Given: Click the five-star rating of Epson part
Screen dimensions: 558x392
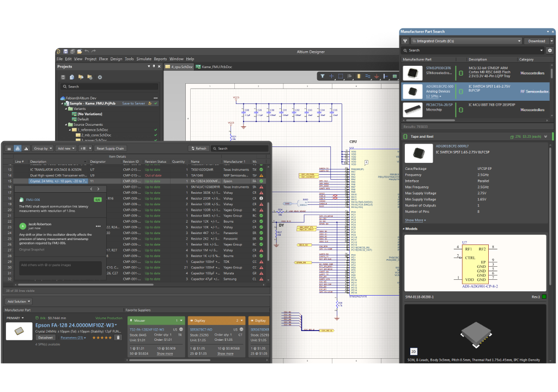Looking at the screenshot, I should coord(101,338).
